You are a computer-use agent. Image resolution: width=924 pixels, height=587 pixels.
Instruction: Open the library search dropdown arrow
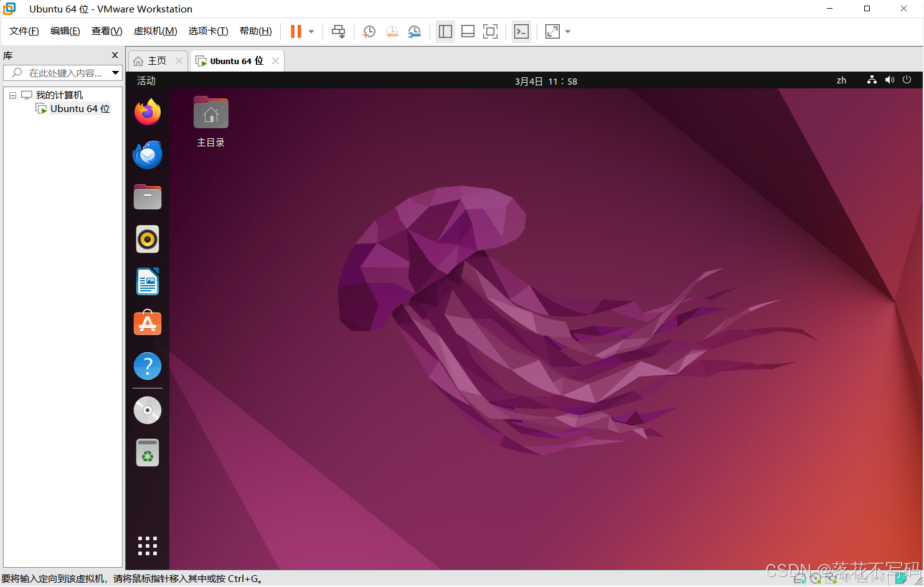[x=115, y=73]
